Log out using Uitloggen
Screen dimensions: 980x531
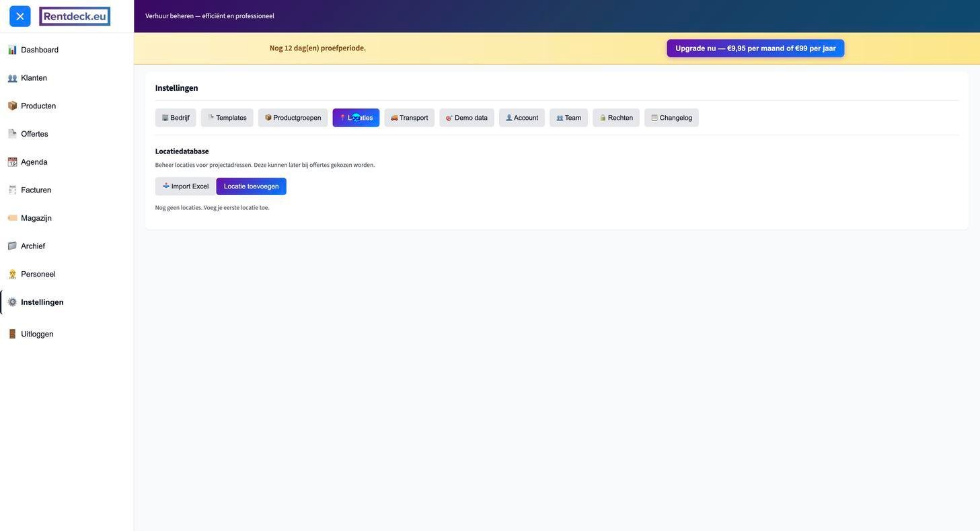pyautogui.click(x=37, y=334)
